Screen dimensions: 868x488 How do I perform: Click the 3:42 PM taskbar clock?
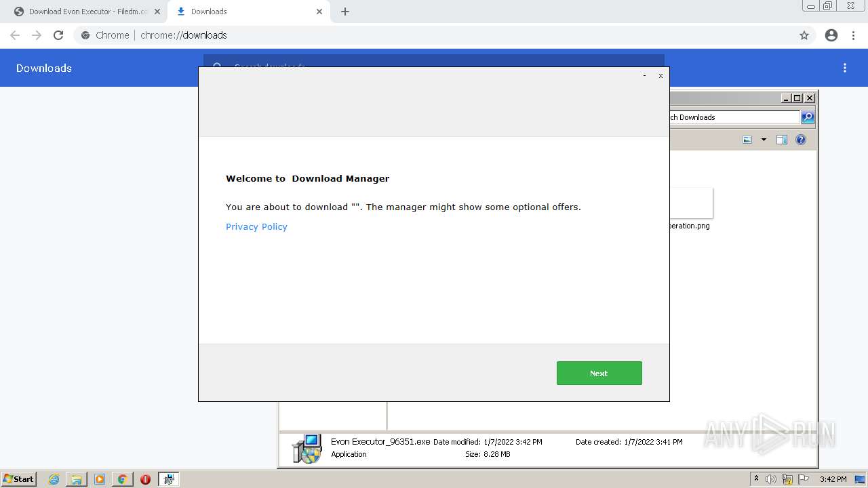coord(833,479)
